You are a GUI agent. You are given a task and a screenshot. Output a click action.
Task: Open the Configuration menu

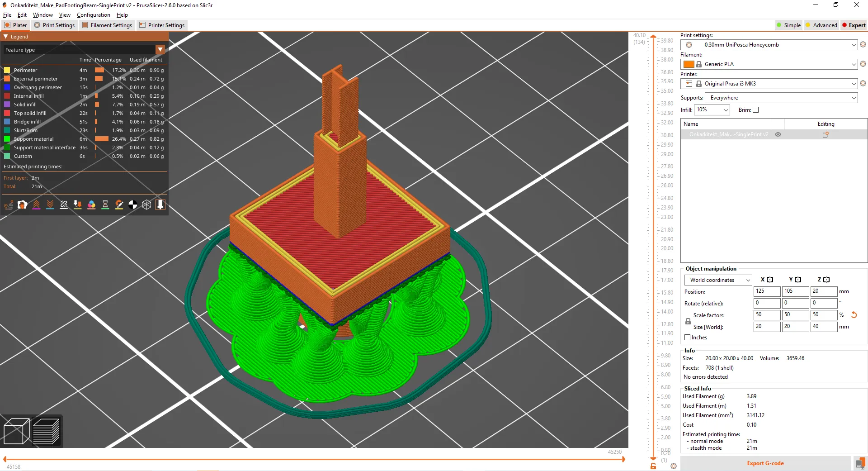[x=94, y=15]
